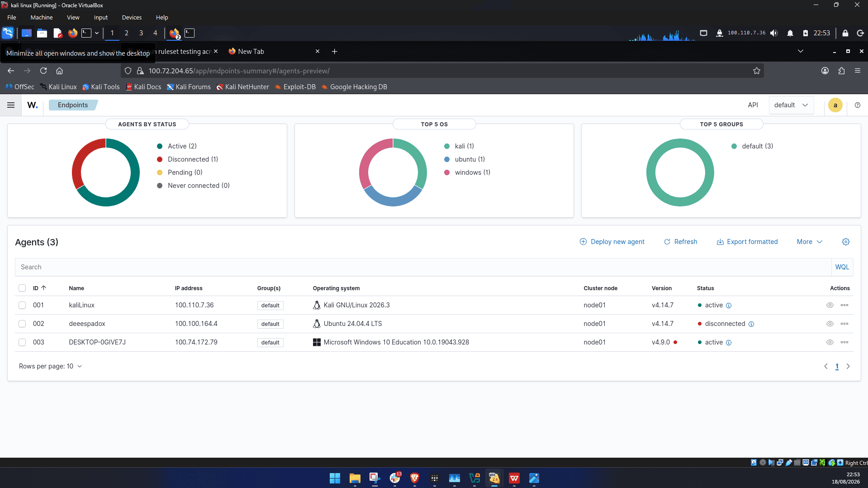Open the Wazuh hamburger navigation menu
This screenshot has height=488, width=868.
pyautogui.click(x=11, y=105)
